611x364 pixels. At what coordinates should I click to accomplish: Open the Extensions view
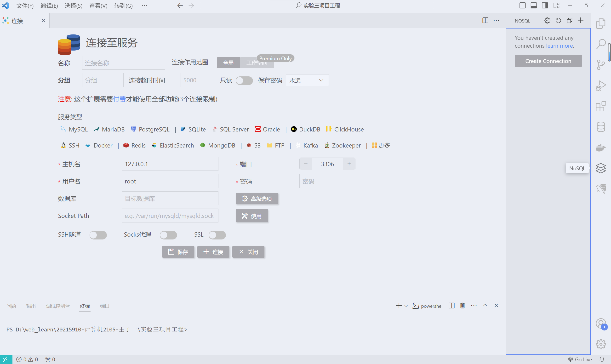tap(601, 107)
